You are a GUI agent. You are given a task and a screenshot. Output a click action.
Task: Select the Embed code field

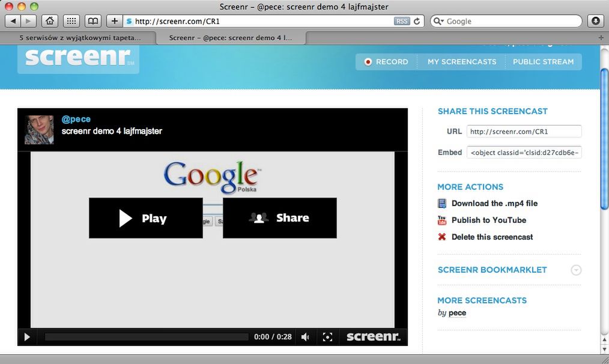click(524, 153)
